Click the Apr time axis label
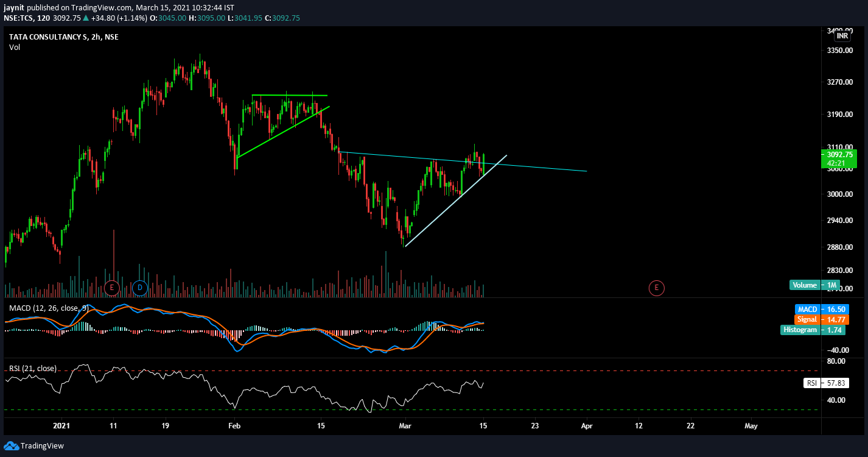Image resolution: width=868 pixels, height=457 pixels. (x=587, y=426)
